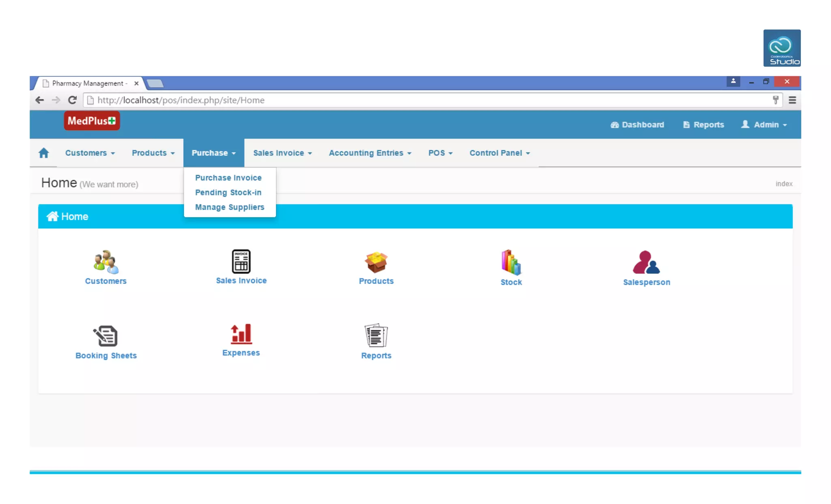This screenshot has height=504, width=831.
Task: Click the Booking Sheets notepad icon
Action: click(x=105, y=336)
